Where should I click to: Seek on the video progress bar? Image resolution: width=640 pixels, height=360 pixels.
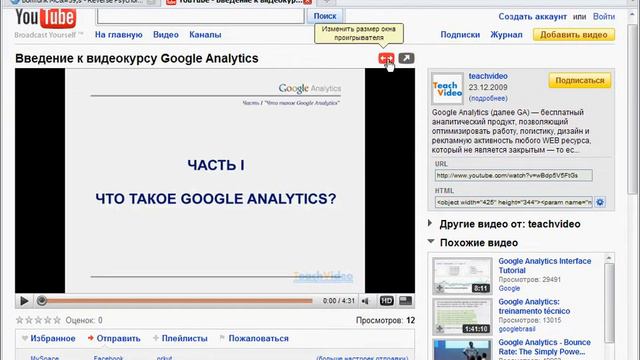click(x=180, y=301)
